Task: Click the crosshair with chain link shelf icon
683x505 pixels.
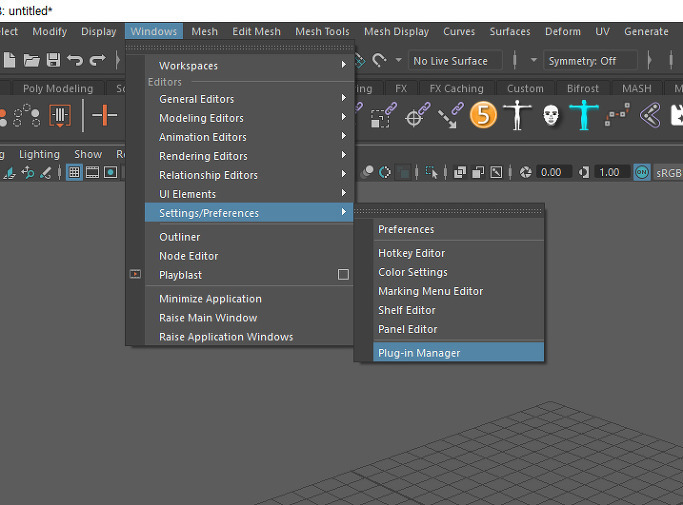Action: click(x=417, y=115)
